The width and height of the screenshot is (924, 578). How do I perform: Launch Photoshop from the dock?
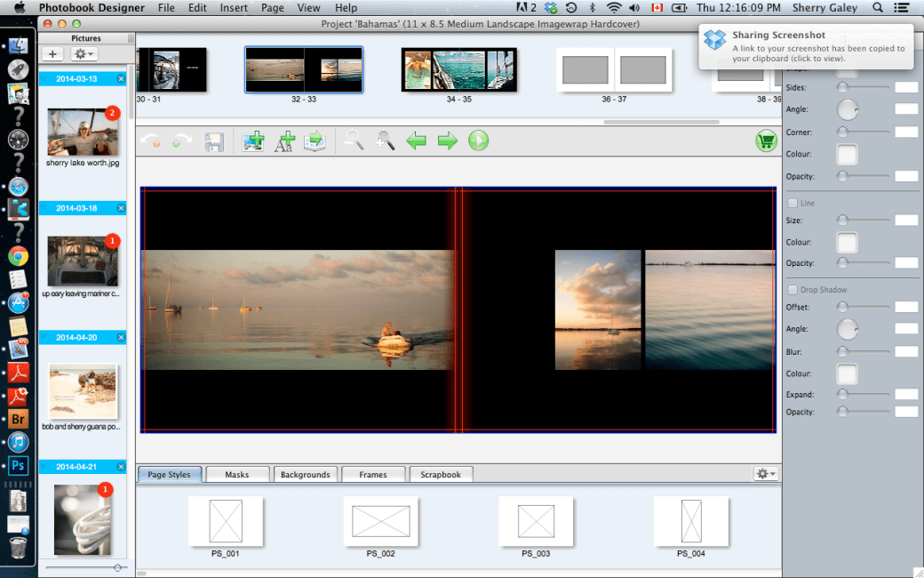18,465
